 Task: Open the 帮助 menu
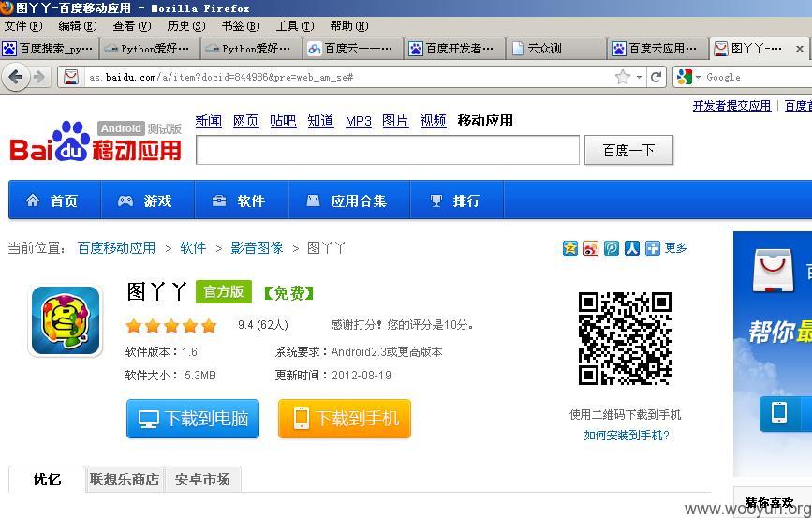point(349,26)
